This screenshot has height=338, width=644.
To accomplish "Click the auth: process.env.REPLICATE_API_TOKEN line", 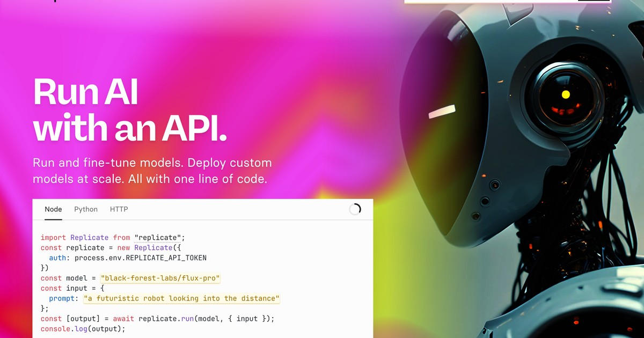I will (x=128, y=258).
